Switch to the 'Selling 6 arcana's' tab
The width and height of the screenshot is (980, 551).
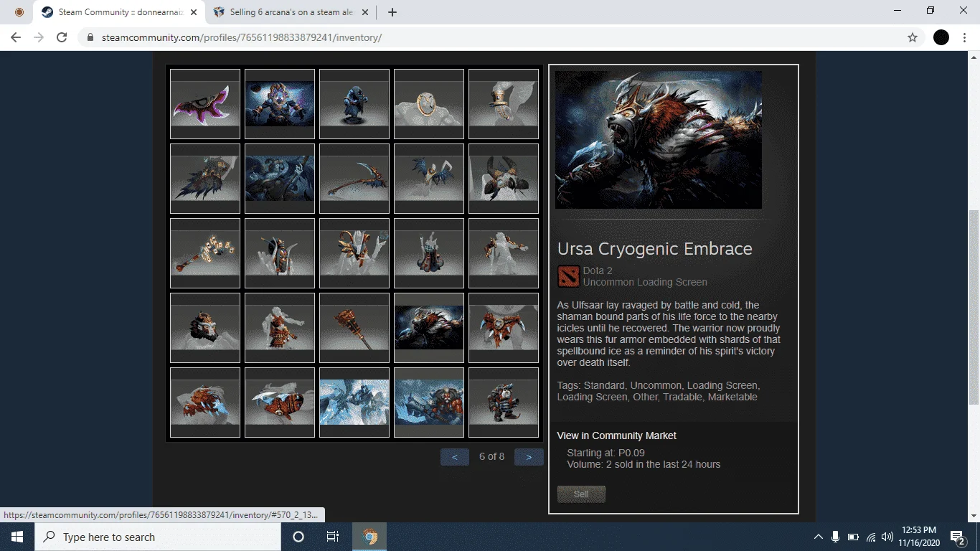tap(293, 12)
